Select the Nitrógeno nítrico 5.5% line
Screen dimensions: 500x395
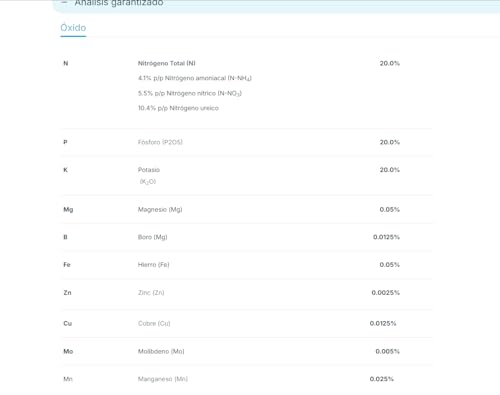pyautogui.click(x=190, y=93)
